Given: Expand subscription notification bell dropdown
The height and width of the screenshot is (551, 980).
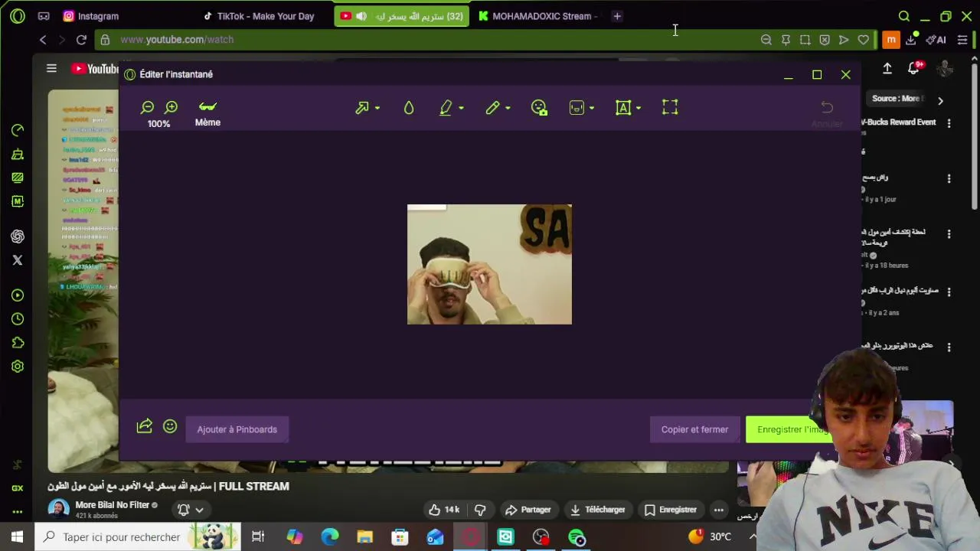Looking at the screenshot, I should pos(191,510).
